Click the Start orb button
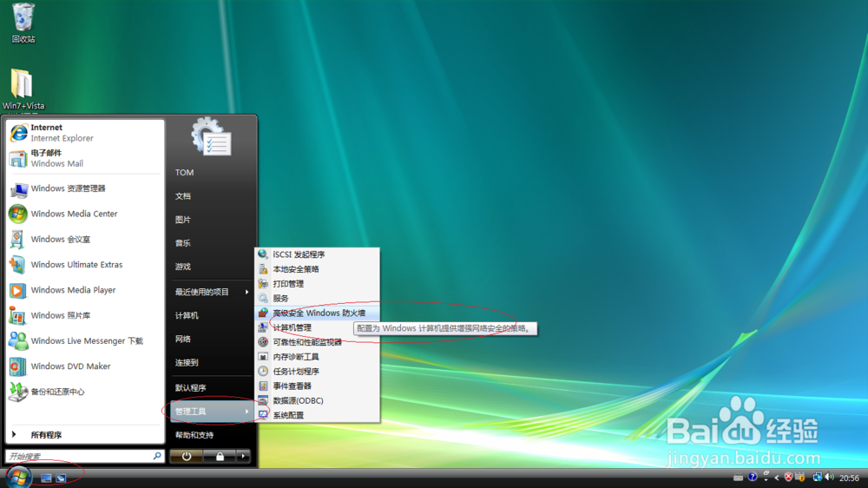 [x=18, y=477]
